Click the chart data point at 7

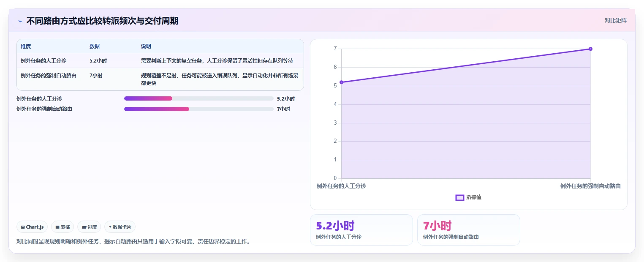click(590, 49)
